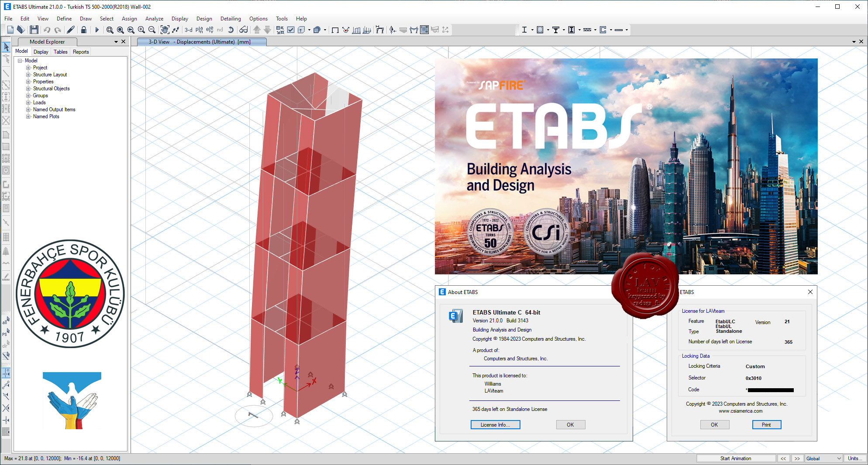Collapse the root Model node
Viewport: 868px width, 465px height.
(x=20, y=61)
